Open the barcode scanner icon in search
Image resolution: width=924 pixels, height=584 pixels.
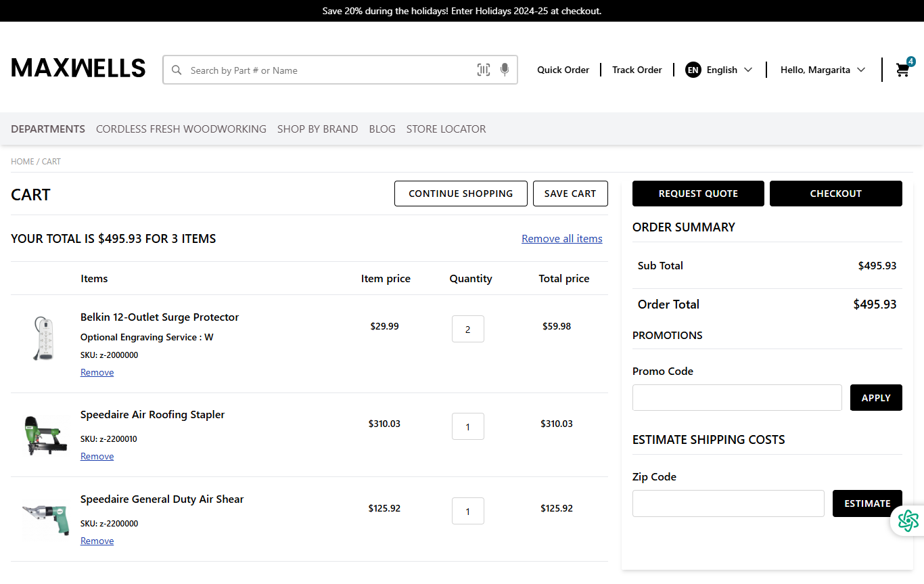click(484, 70)
